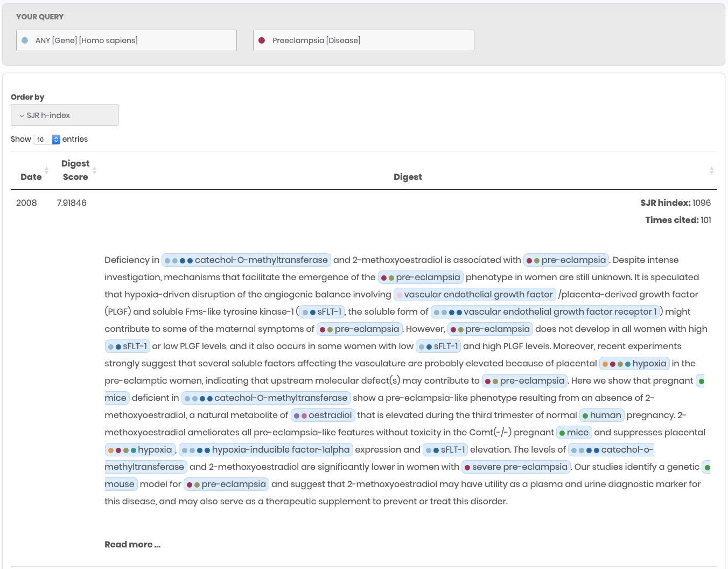This screenshot has width=728, height=569.
Task: Change the show entries count selector
Action: pyautogui.click(x=47, y=140)
